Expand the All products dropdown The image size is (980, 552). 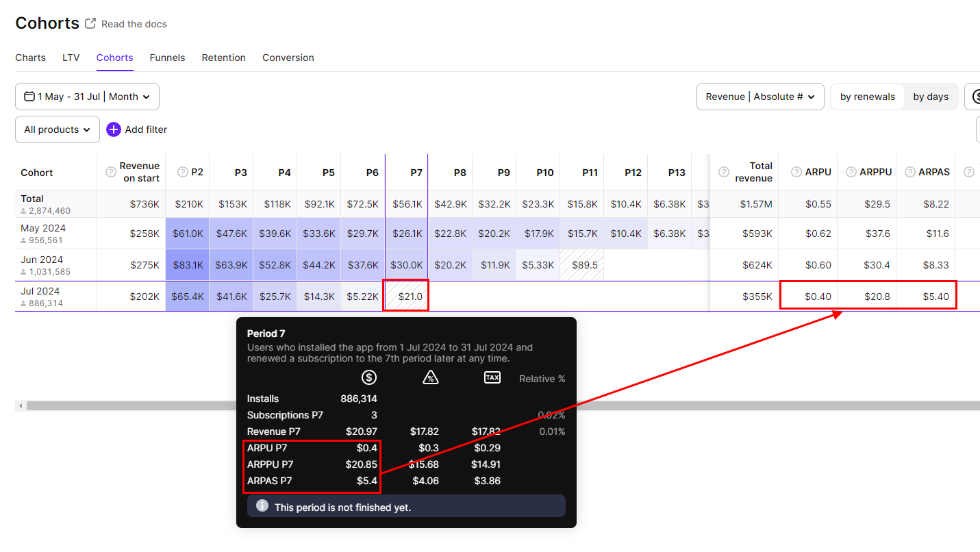point(58,129)
